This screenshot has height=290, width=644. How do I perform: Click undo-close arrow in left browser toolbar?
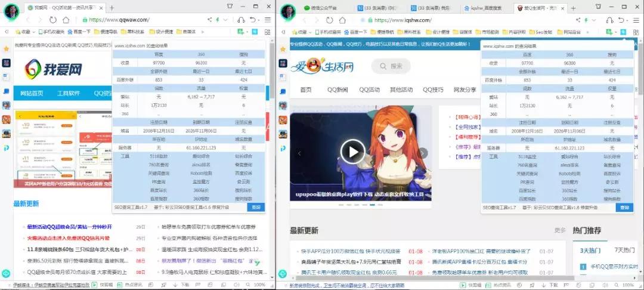pyautogui.click(x=253, y=20)
